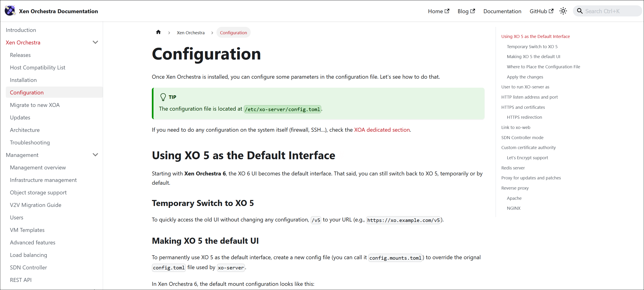This screenshot has width=644, height=290.
Task: Click the Xen Orchestra logo icon
Action: [10, 11]
